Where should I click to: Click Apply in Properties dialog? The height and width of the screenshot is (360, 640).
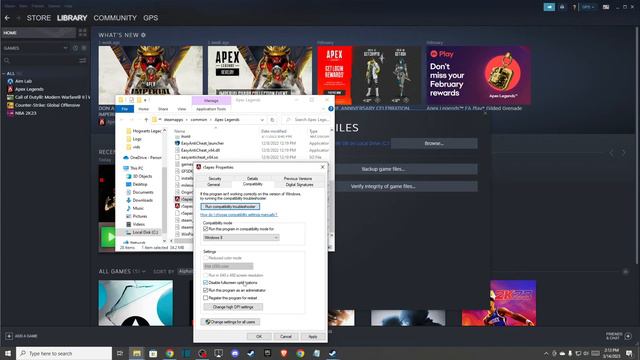[313, 336]
